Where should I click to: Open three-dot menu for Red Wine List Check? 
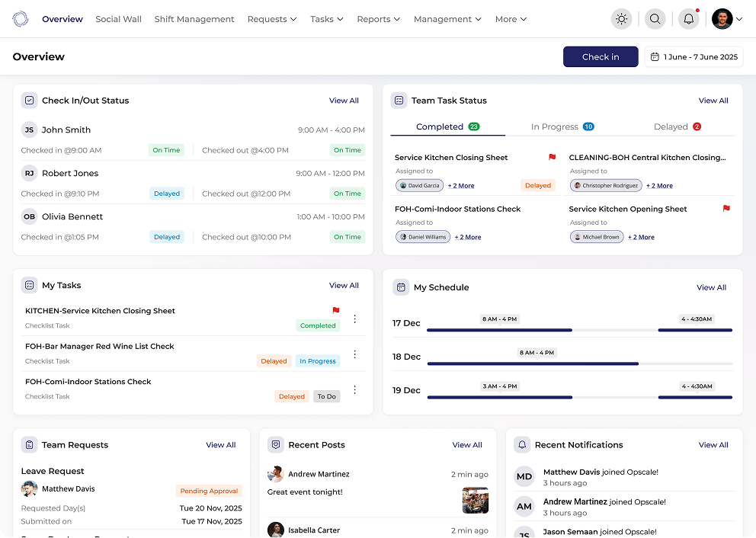(354, 354)
